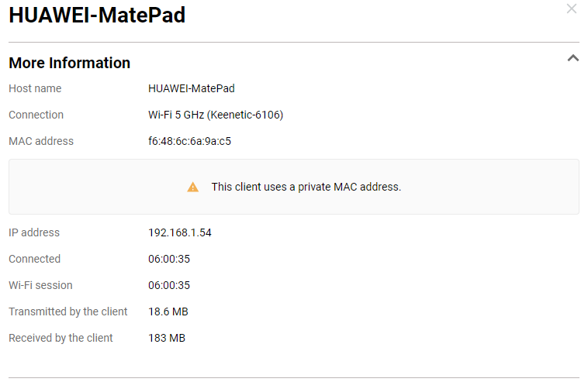Click the HUAWEI-MatePad dialog title
588x382 pixels.
coord(97,15)
